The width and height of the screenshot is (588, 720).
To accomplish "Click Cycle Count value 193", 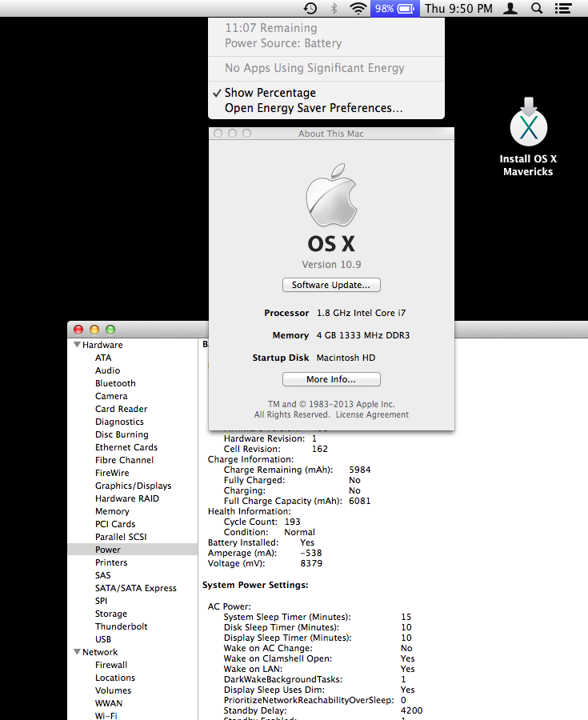I will point(292,522).
